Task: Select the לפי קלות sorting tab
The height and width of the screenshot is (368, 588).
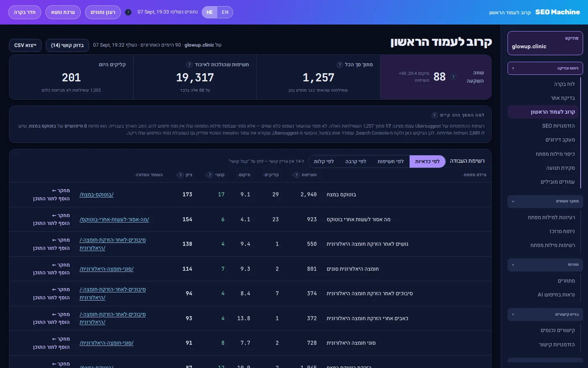Action: click(x=324, y=161)
